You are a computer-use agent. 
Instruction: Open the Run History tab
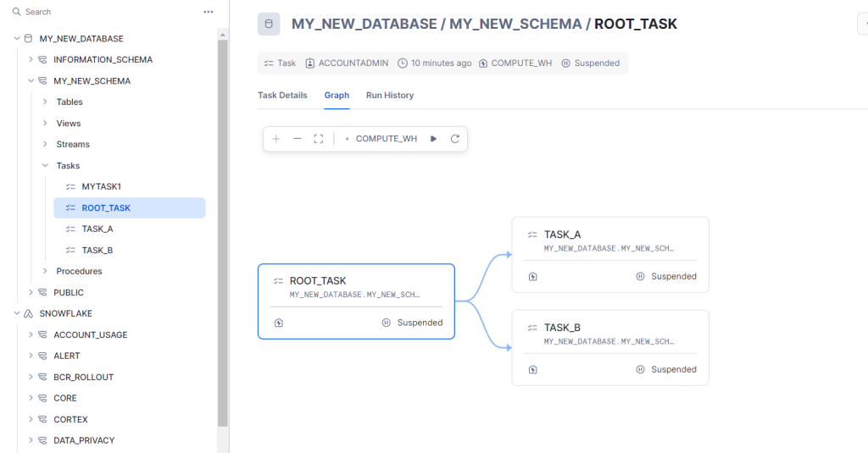coord(390,95)
